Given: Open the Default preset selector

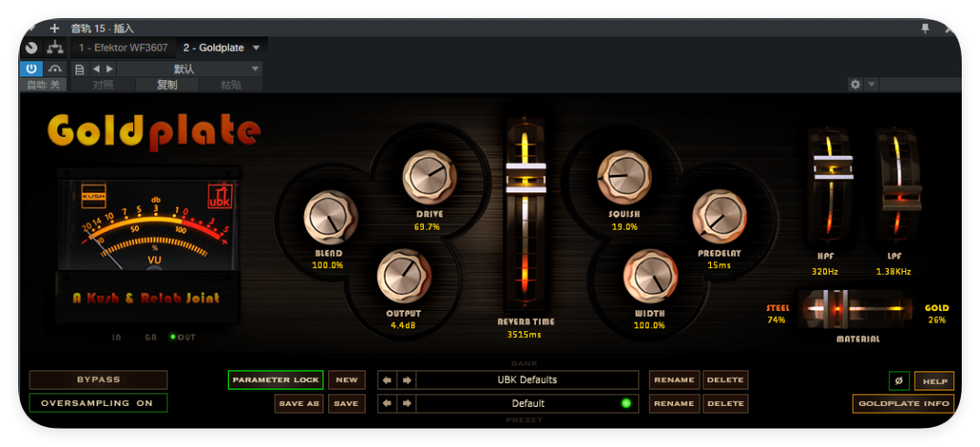Looking at the screenshot, I should [527, 403].
